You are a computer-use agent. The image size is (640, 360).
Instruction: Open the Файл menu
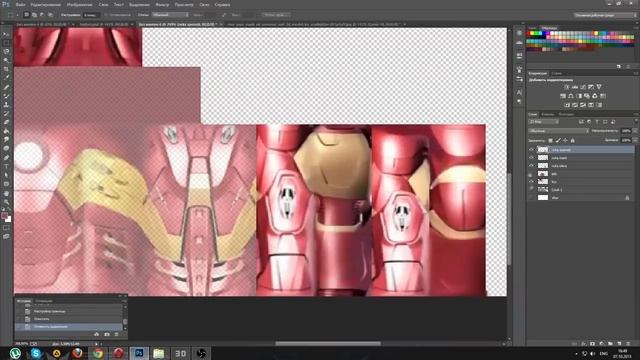(20, 4)
